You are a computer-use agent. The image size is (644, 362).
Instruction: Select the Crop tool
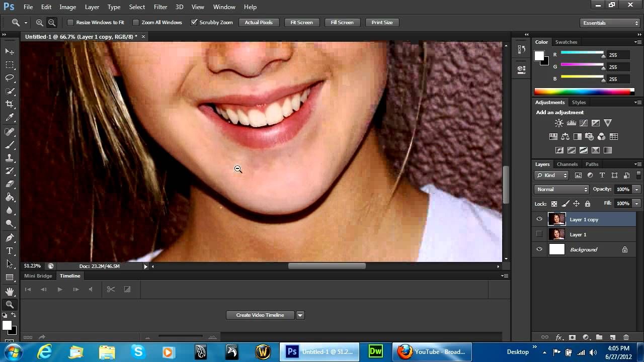[x=10, y=104]
